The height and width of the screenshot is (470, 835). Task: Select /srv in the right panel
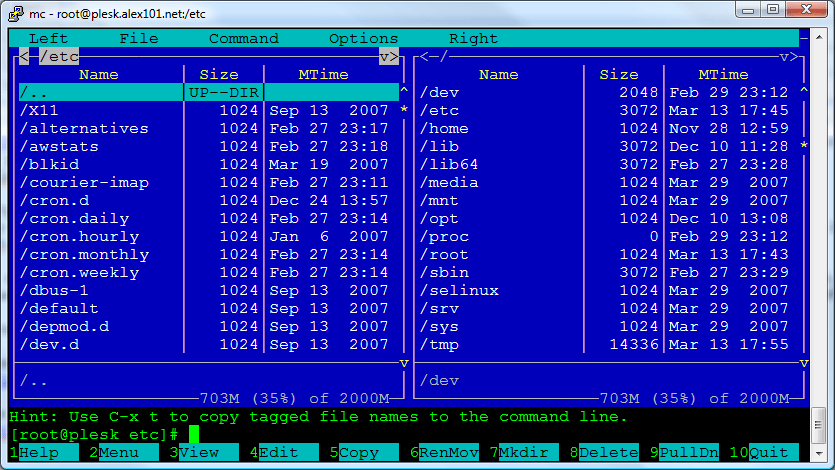click(x=609, y=309)
